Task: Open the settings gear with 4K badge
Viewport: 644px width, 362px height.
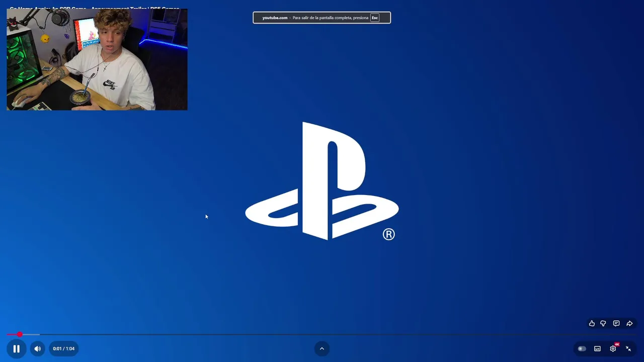Action: 613,348
